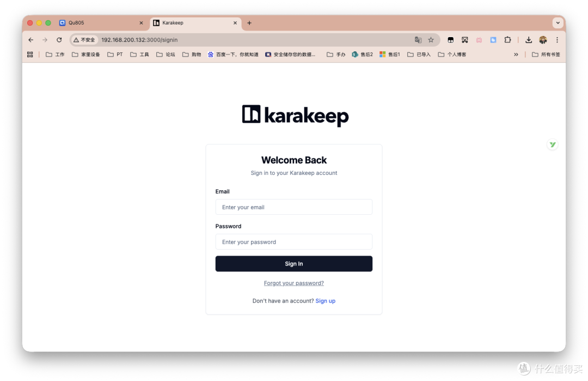
Task: Open the 售后2 bookmark
Action: 362,55
